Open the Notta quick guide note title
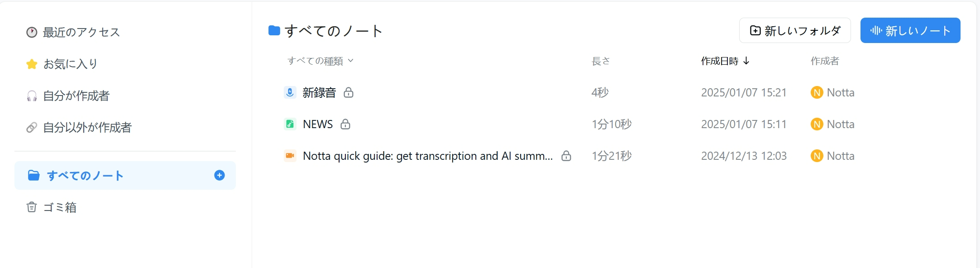 (x=428, y=156)
